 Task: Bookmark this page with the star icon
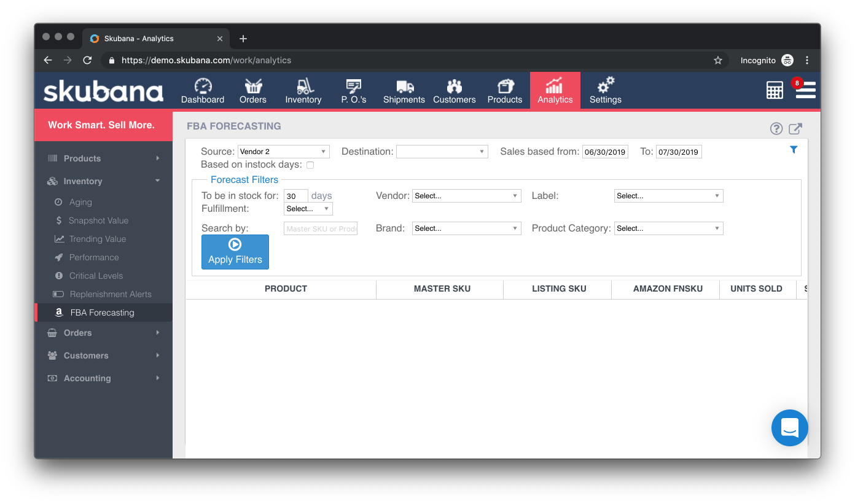(718, 60)
